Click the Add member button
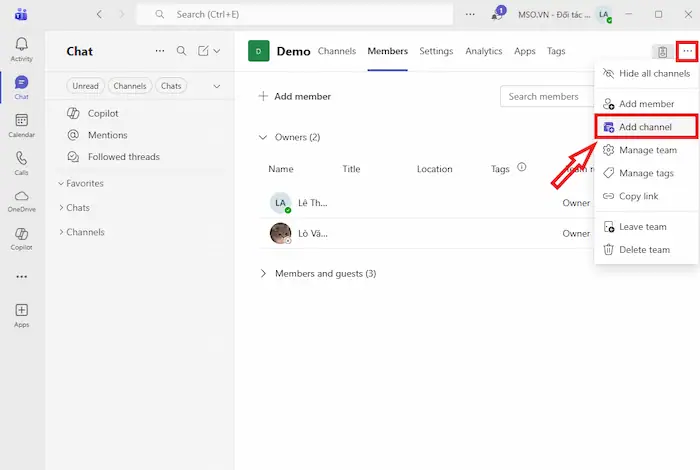This screenshot has height=470, width=700. click(x=295, y=96)
